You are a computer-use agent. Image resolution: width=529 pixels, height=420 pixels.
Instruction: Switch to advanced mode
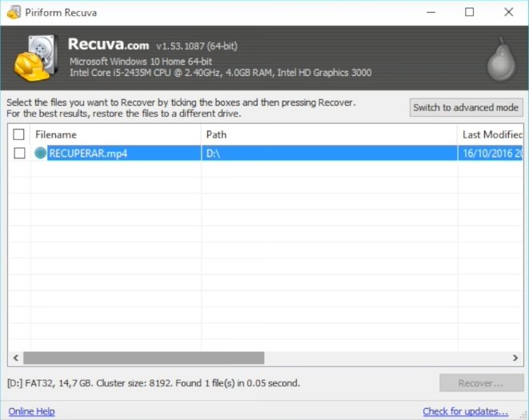tap(466, 108)
